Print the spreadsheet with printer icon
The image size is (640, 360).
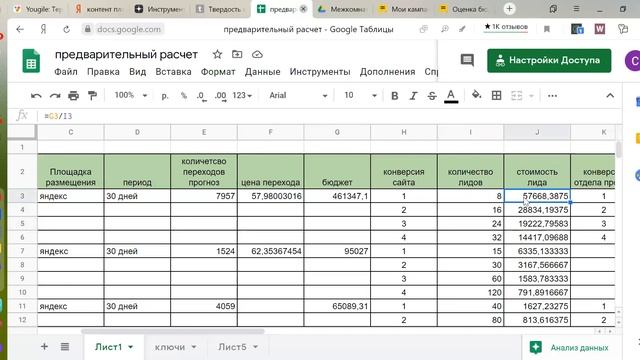click(x=73, y=96)
